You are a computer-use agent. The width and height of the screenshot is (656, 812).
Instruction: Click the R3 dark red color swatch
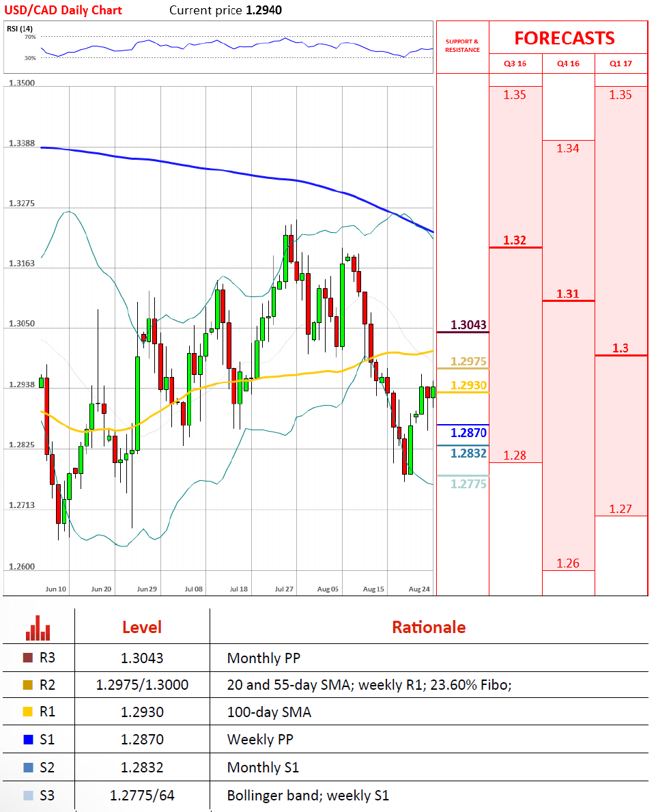click(28, 658)
